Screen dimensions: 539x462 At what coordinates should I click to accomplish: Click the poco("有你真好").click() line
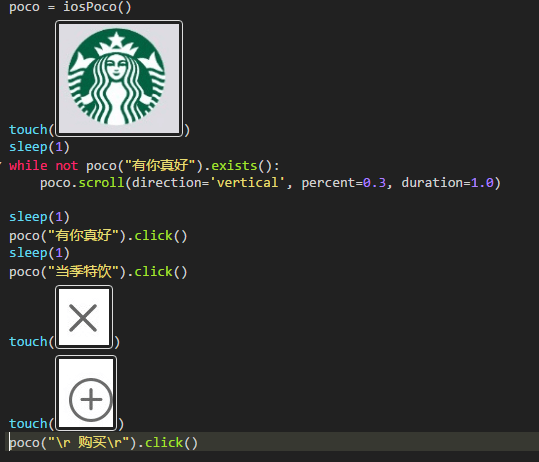tap(98, 236)
